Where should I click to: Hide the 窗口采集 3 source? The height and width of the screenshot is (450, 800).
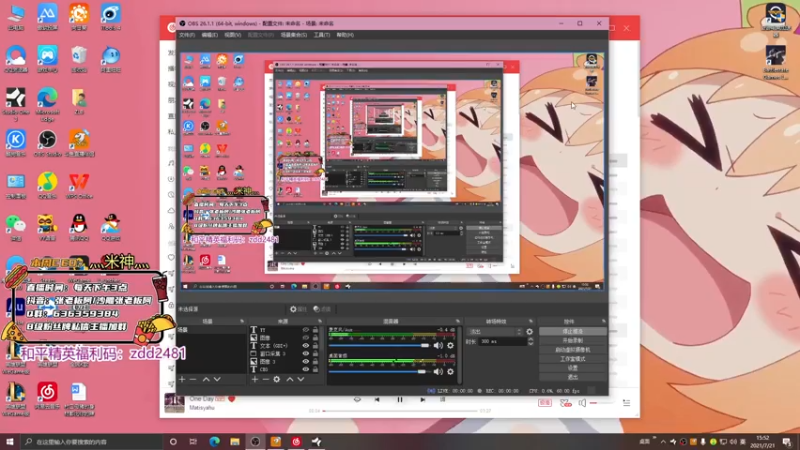(x=306, y=353)
